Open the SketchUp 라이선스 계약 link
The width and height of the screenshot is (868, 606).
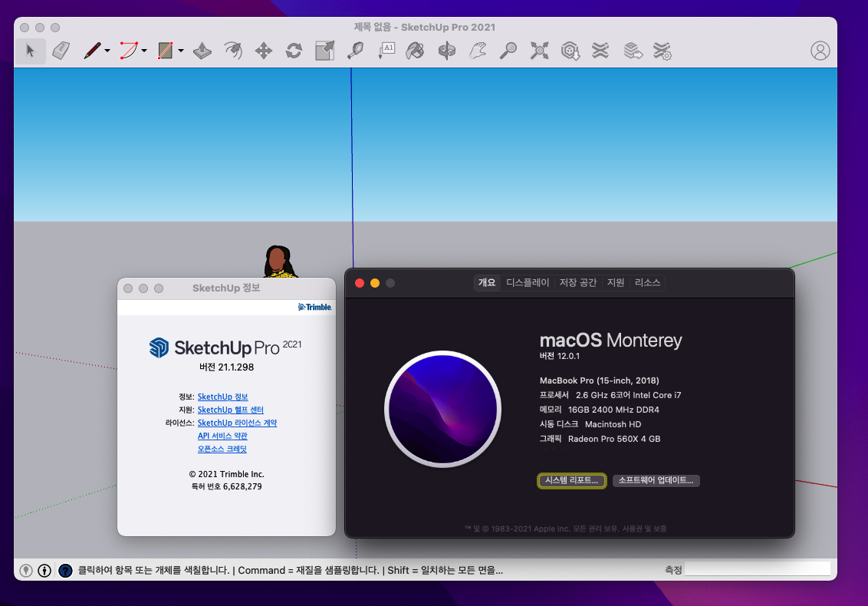pyautogui.click(x=237, y=423)
